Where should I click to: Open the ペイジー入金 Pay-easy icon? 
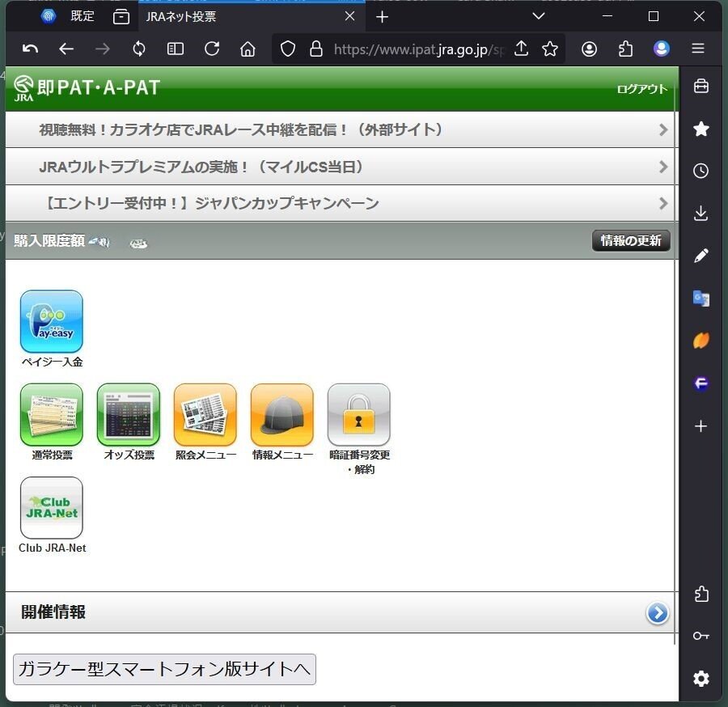52,321
